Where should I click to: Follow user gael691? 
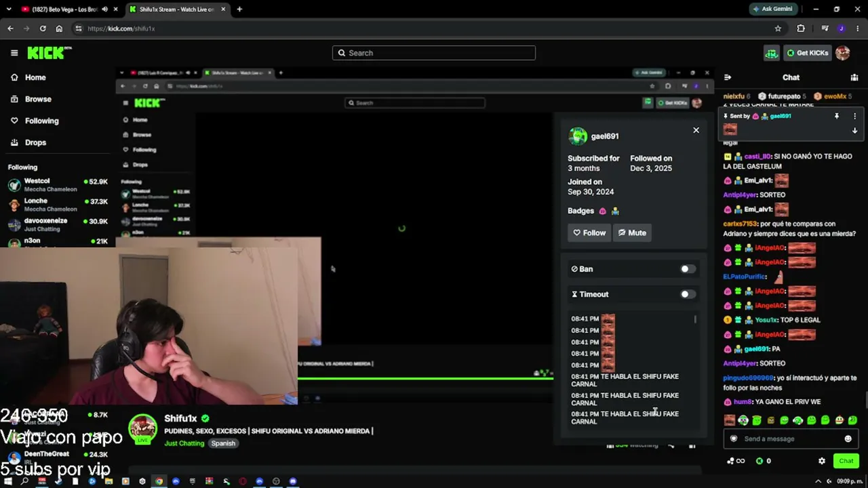coord(589,232)
